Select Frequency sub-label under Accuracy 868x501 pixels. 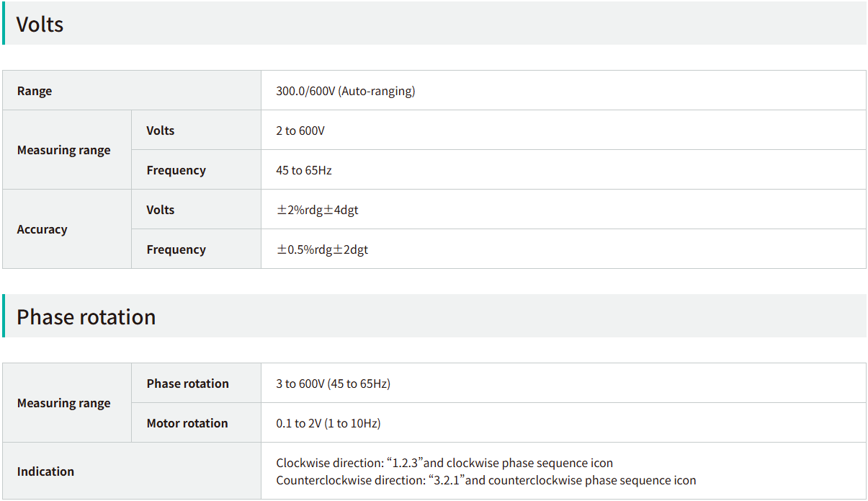point(176,249)
